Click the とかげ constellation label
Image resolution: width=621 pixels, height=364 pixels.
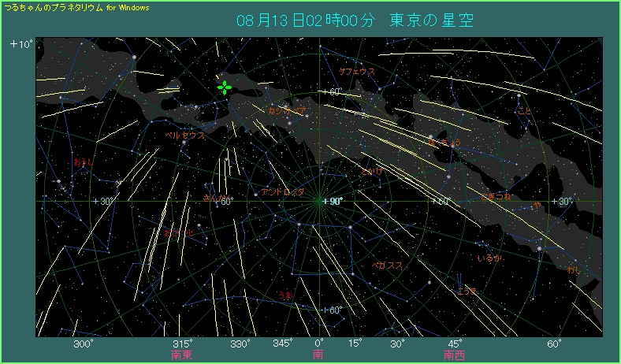point(371,171)
